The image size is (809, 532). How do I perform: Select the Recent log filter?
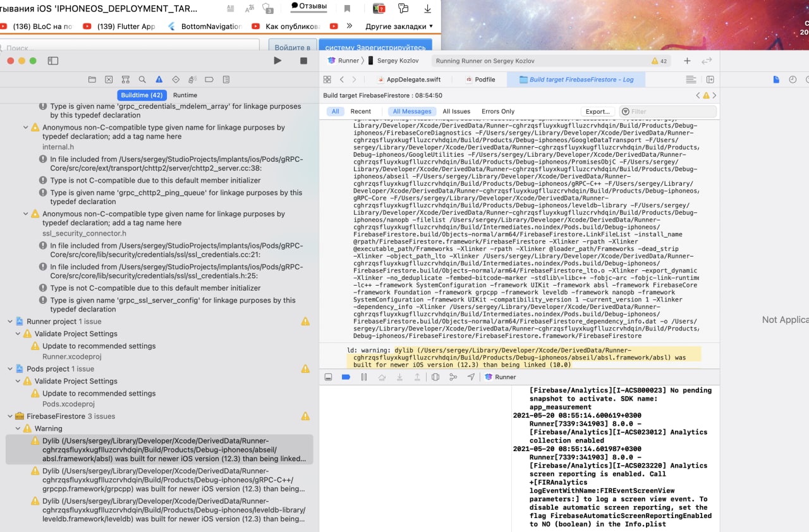point(361,111)
